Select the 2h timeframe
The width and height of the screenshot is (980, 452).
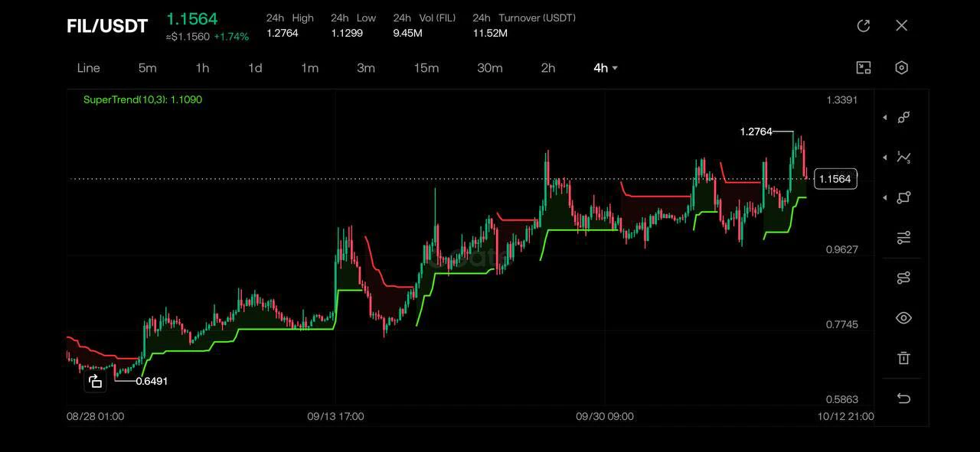point(548,68)
